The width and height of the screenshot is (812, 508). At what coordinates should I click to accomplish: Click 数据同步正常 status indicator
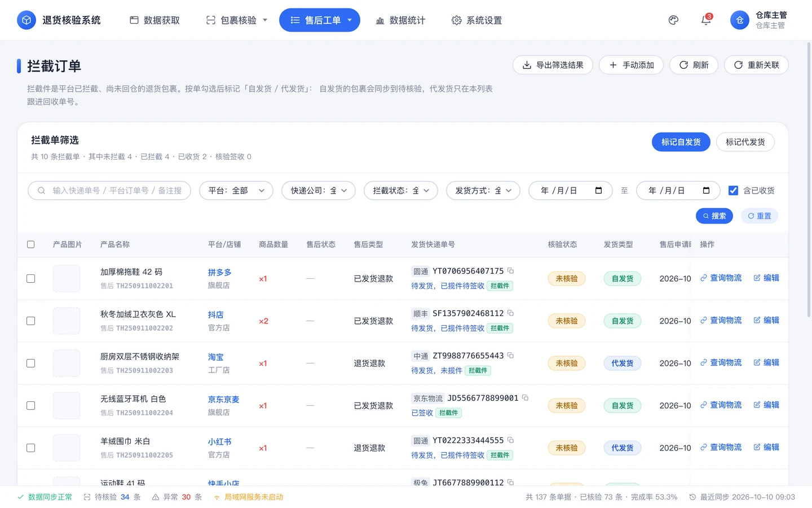[45, 497]
